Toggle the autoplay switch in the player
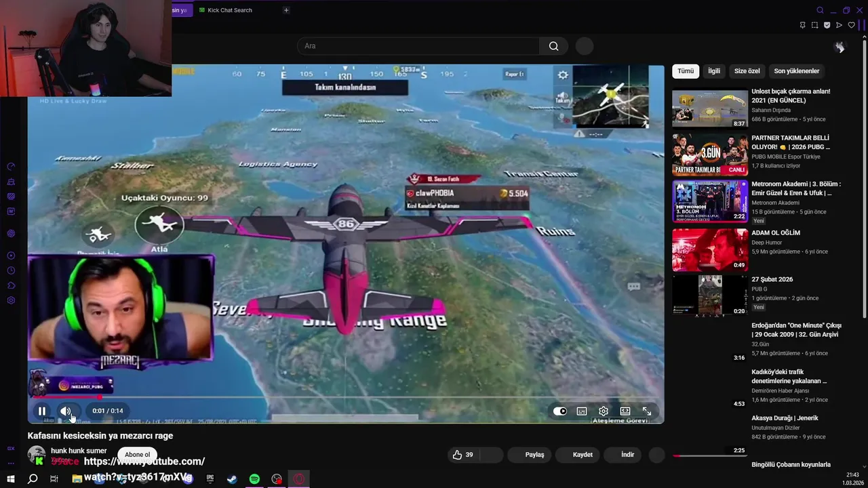868x488 pixels. coord(560,411)
